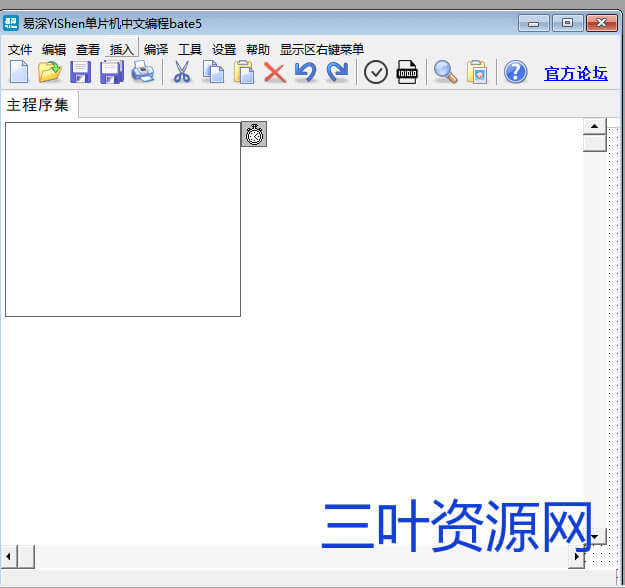625x588 pixels.
Task: Click the vertical scrollbar thumb
Action: (594, 143)
